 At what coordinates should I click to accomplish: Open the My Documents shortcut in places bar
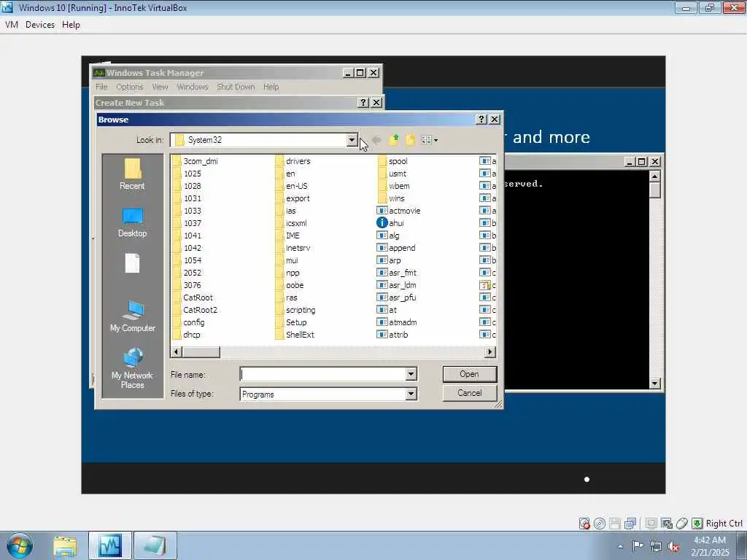click(x=132, y=263)
